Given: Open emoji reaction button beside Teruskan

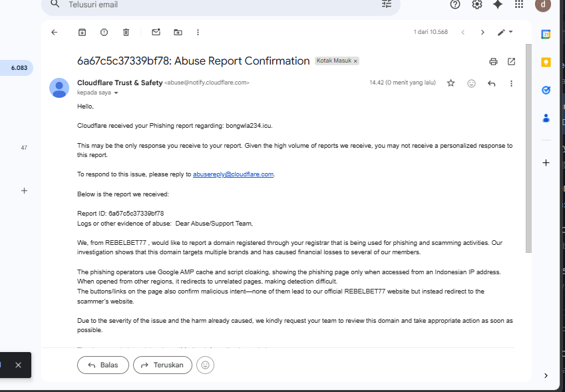Looking at the screenshot, I should pos(206,365).
